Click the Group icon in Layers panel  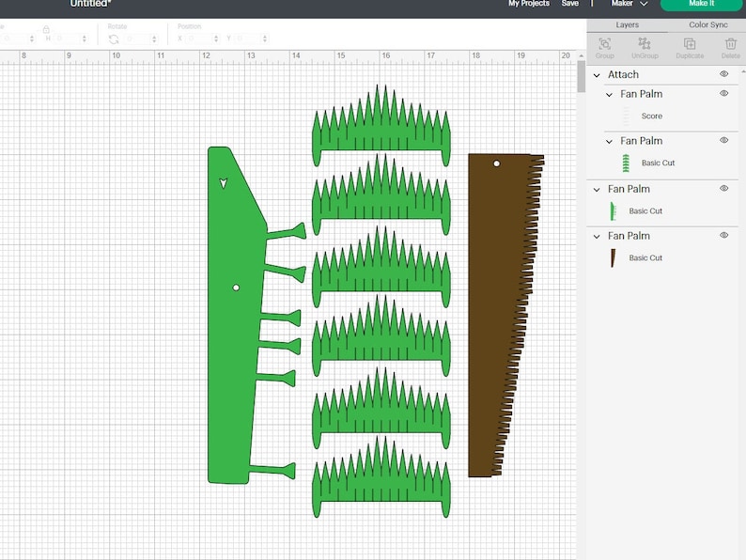605,44
